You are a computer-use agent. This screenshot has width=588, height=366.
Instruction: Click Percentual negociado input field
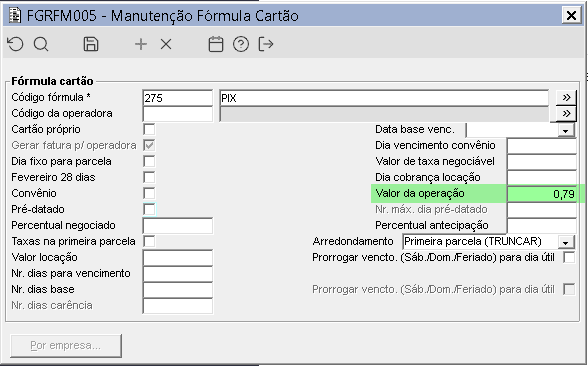click(x=178, y=226)
